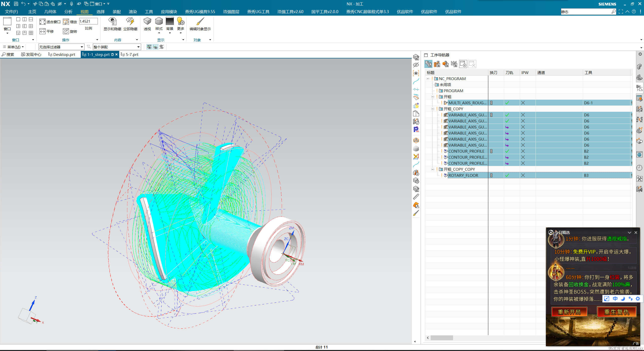644x351 pixels.
Task: Click the Undo arrow in quick access bar
Action: [x=23, y=4]
